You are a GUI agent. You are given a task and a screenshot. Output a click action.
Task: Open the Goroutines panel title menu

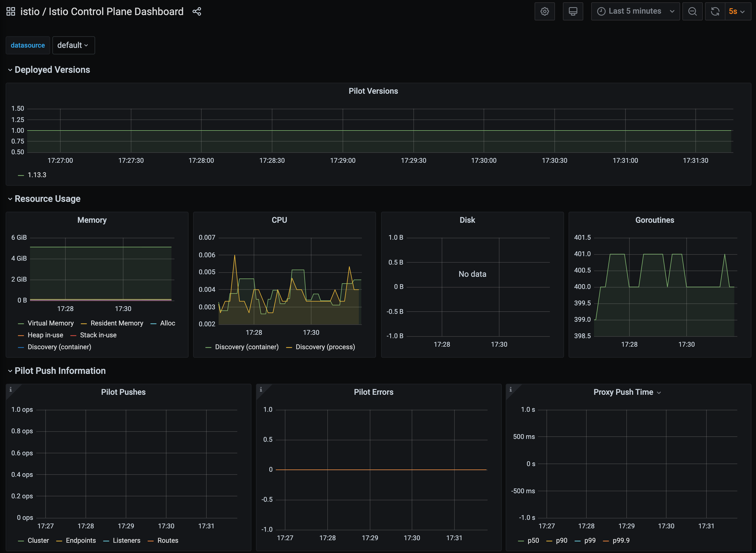tap(654, 220)
